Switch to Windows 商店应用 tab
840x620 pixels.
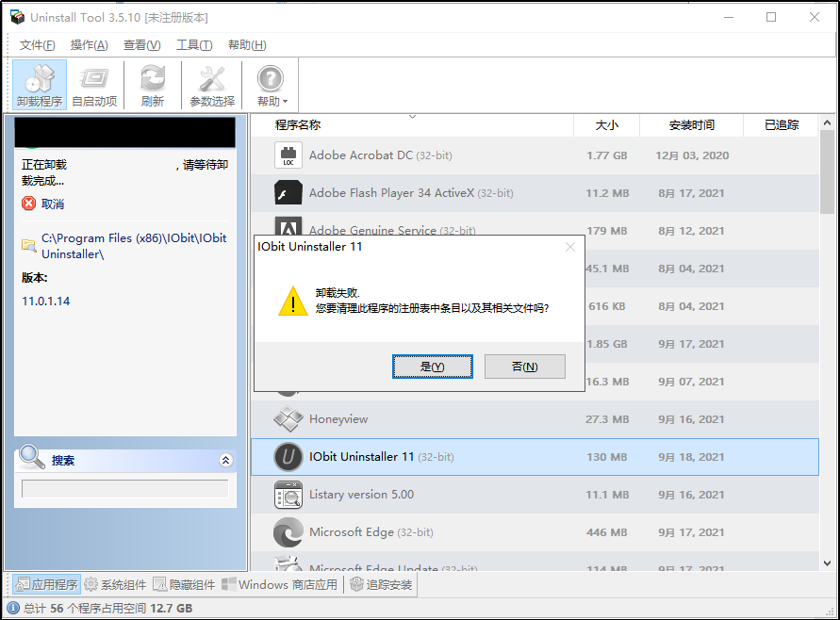click(x=280, y=584)
